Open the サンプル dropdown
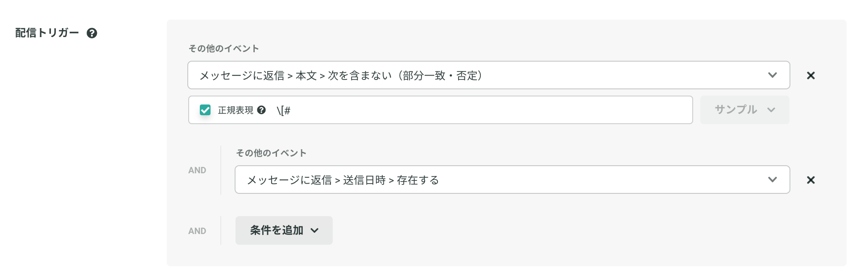 (x=744, y=110)
